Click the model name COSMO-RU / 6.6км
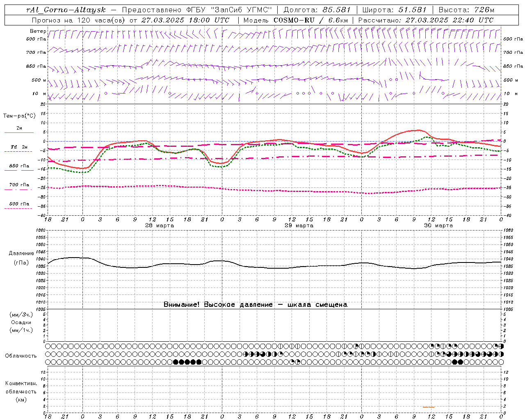Viewport: 525px width, 420px height. (x=311, y=20)
